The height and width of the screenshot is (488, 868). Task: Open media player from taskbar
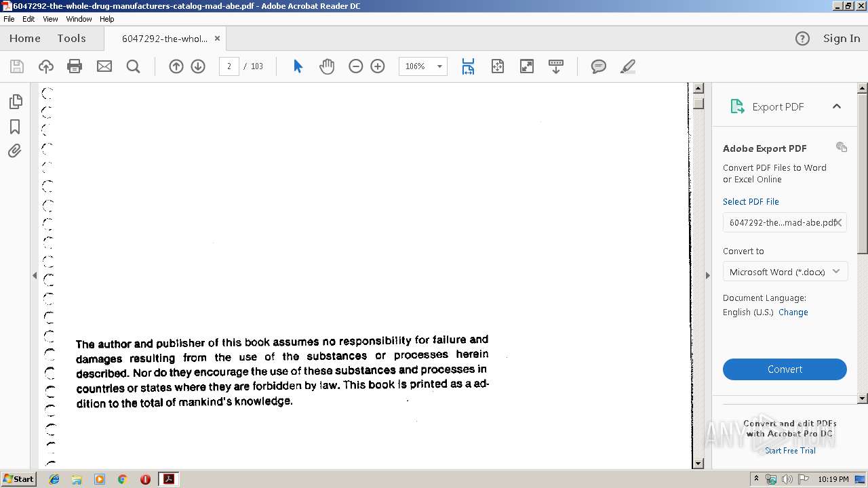(100, 479)
